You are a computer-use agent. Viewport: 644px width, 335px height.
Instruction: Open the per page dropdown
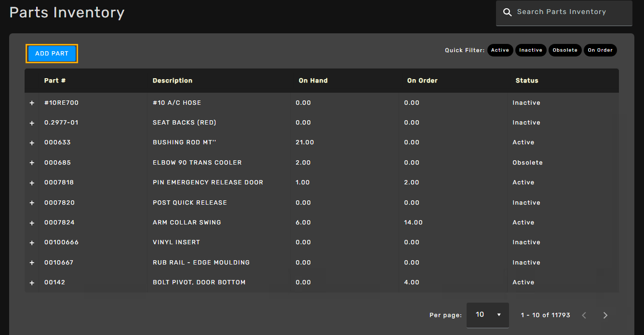(x=487, y=315)
